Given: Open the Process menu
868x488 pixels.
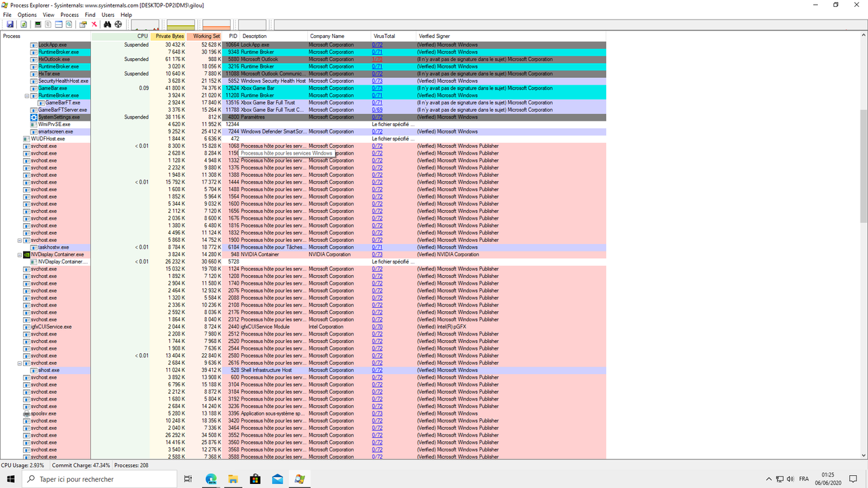Looking at the screenshot, I should click(70, 15).
